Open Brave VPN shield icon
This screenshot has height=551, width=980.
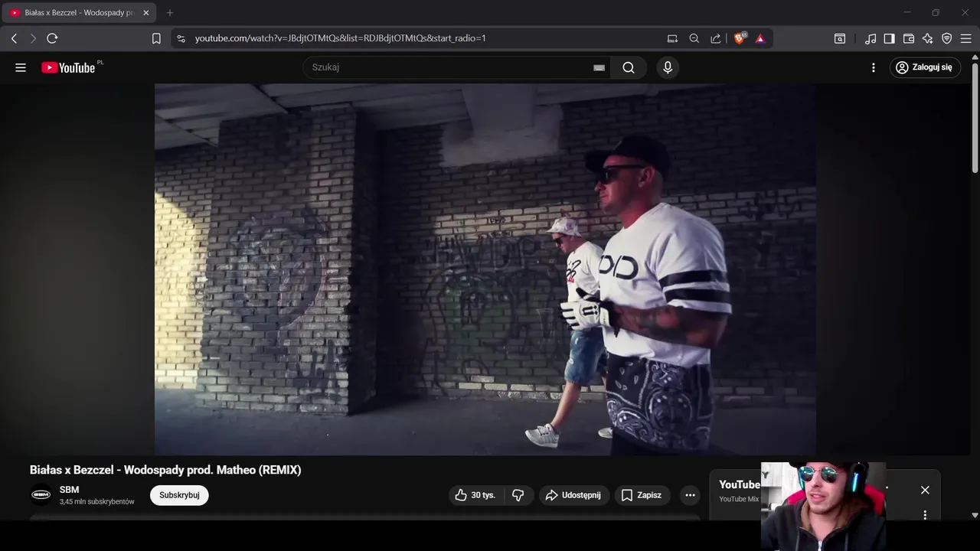click(x=947, y=38)
